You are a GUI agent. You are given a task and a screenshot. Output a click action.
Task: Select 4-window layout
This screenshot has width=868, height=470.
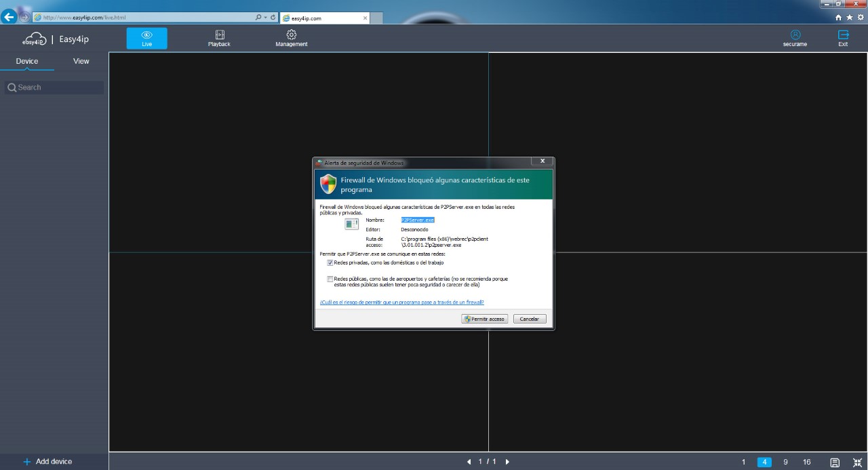[764, 463]
